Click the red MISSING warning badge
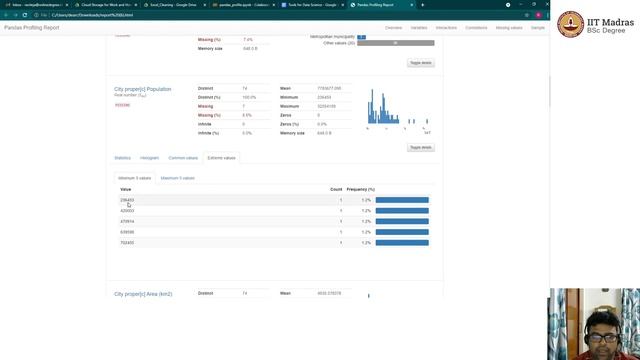 122,105
